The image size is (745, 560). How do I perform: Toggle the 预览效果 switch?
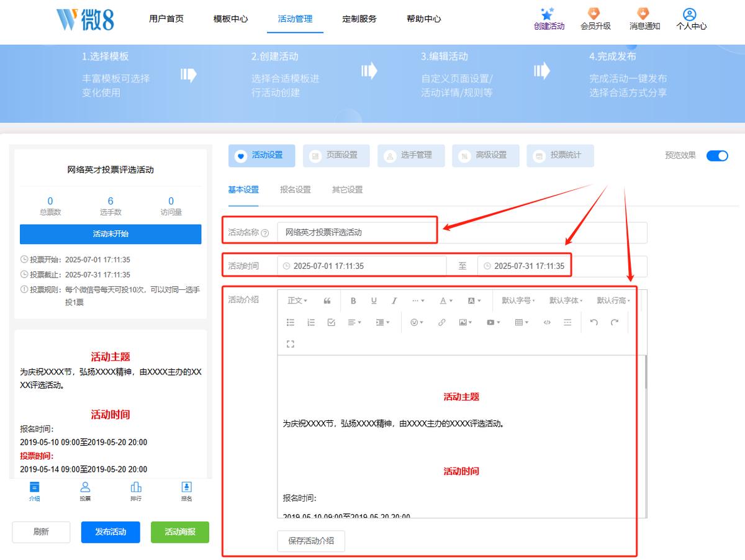tap(717, 155)
